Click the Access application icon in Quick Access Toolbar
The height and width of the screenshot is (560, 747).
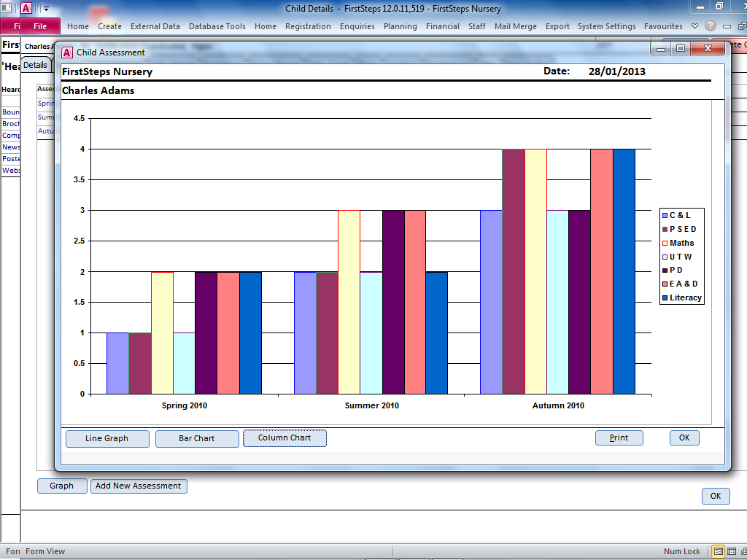[x=25, y=7]
